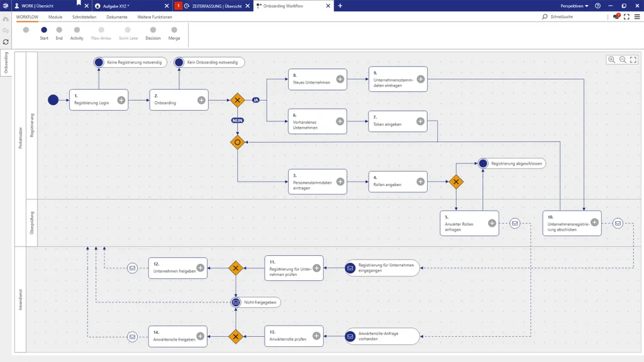Select the Start node tool
The width and height of the screenshot is (644, 362).
[x=44, y=30]
